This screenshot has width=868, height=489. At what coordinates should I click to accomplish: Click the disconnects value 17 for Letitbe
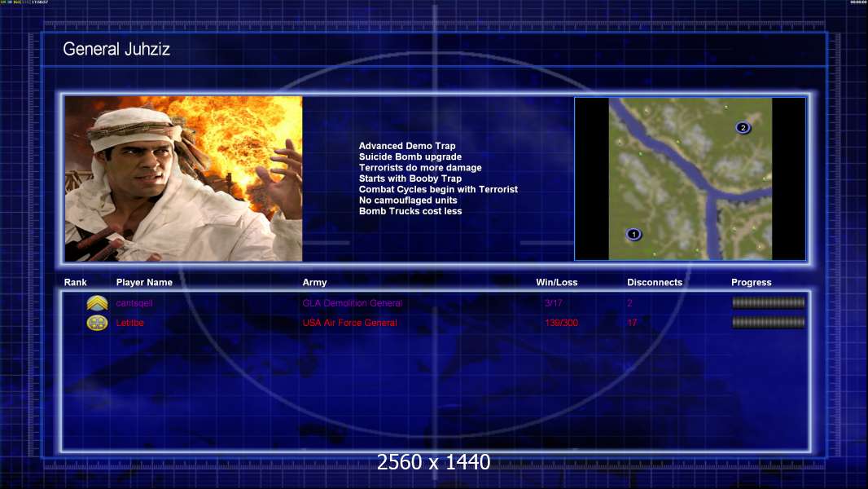click(x=632, y=323)
